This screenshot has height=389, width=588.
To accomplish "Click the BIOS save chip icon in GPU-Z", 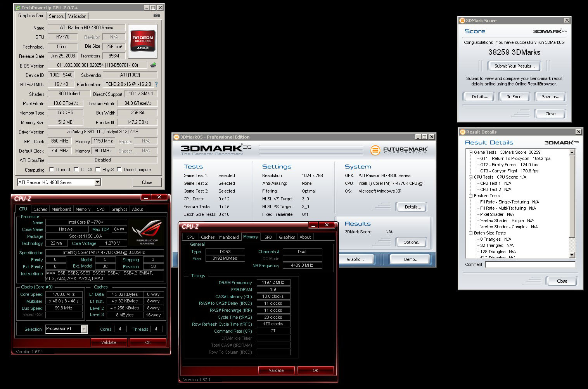I will [x=153, y=65].
